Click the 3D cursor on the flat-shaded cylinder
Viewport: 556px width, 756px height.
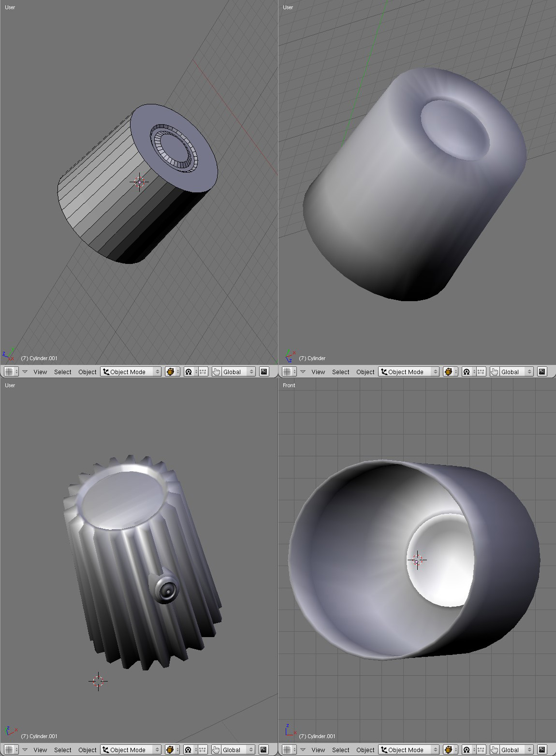coord(139,182)
